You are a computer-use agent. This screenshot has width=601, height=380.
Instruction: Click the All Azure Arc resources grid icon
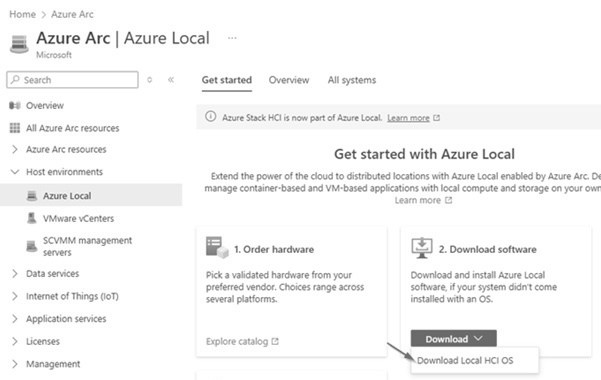15,128
